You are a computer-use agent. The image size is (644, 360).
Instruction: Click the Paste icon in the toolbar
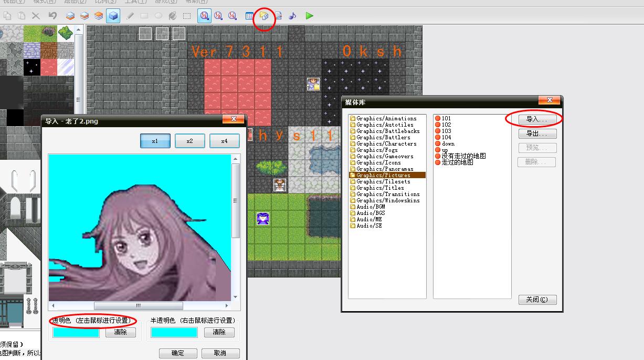click(x=22, y=16)
